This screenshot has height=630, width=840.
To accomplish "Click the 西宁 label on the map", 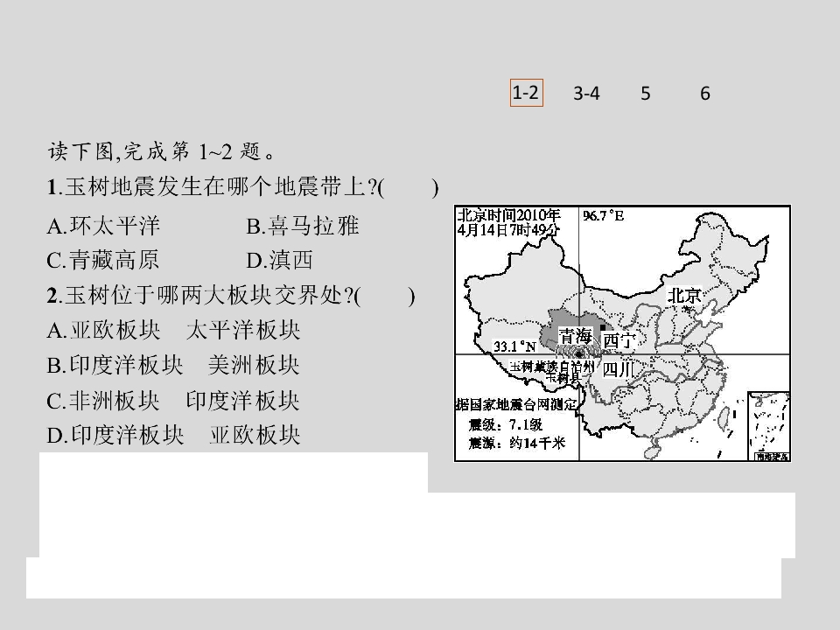I will point(619,341).
